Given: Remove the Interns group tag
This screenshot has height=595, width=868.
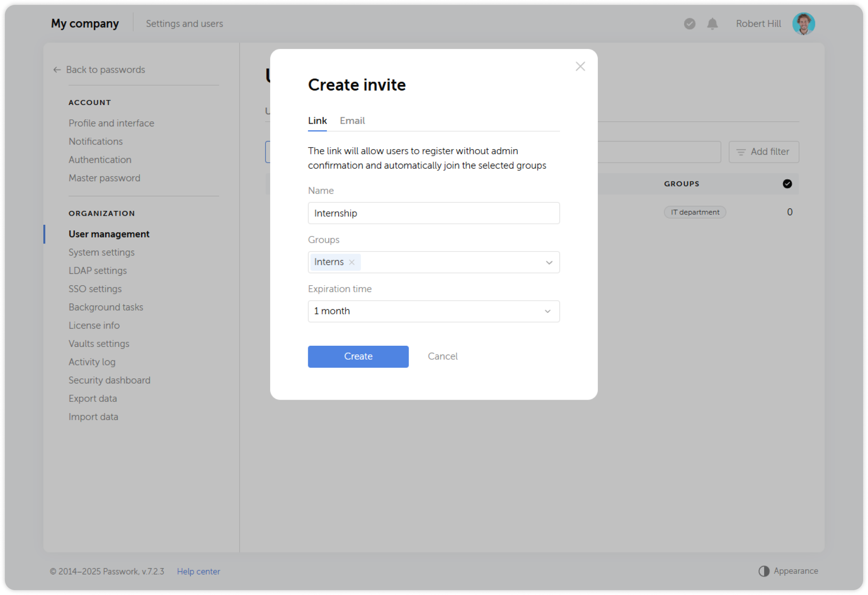Looking at the screenshot, I should (351, 262).
